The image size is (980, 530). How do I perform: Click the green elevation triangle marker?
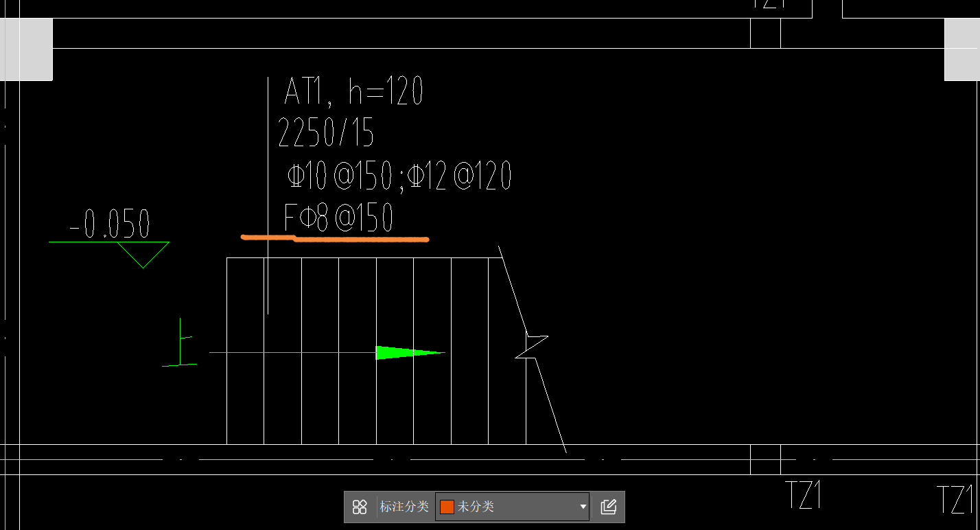click(143, 255)
